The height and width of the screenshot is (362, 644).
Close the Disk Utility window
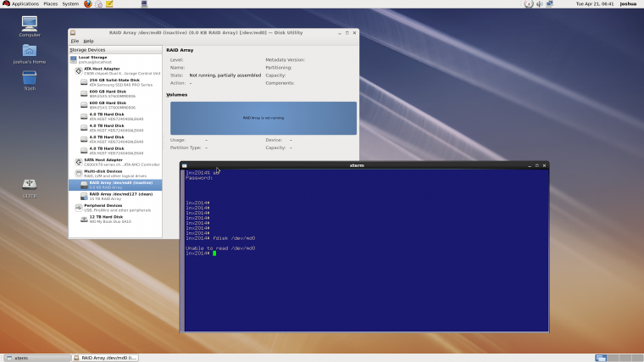coord(354,33)
